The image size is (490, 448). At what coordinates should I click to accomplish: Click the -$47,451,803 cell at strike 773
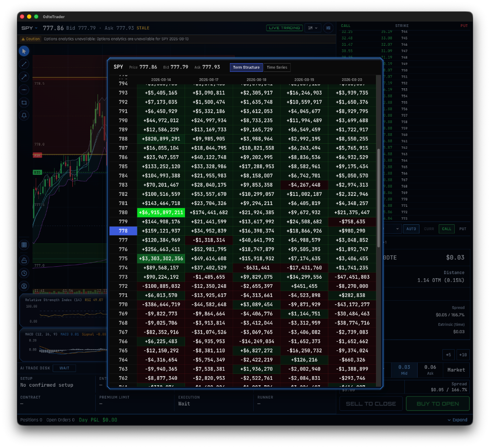[352, 277]
